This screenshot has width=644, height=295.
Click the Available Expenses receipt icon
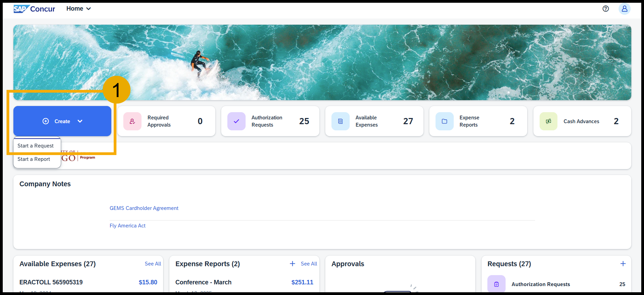click(340, 121)
